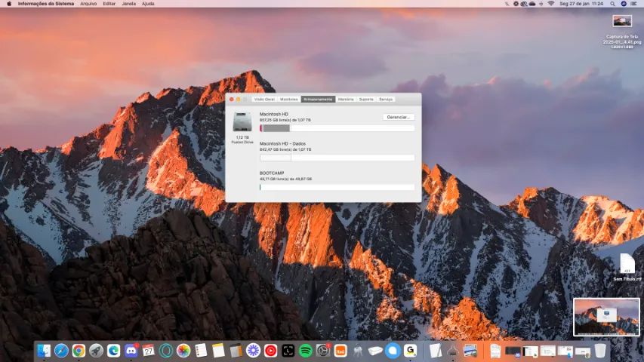Image resolution: width=644 pixels, height=362 pixels.
Task: Open the orange Itaú app in dock
Action: coord(340,351)
